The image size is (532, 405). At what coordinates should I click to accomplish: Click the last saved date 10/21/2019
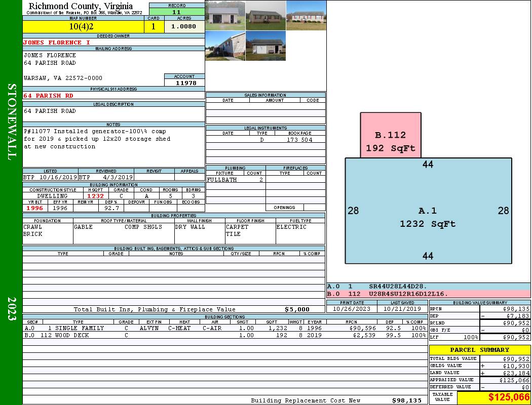402,309
